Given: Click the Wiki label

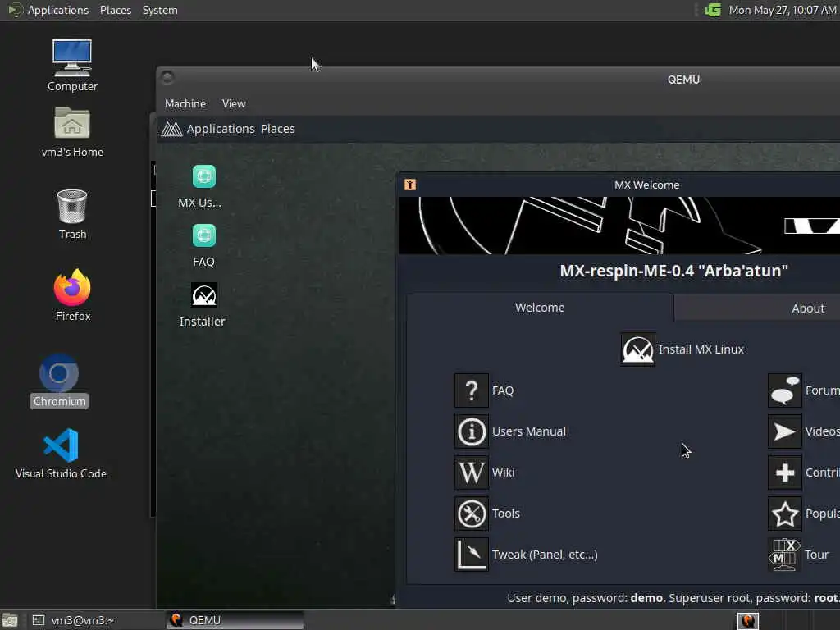Looking at the screenshot, I should pyautogui.click(x=503, y=472).
